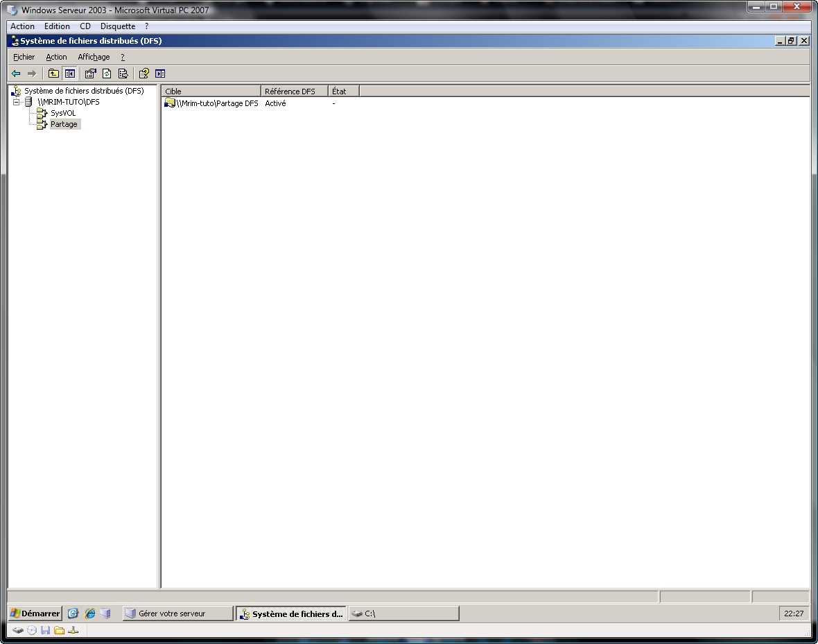Go up one level with folder icon
818x644 pixels.
[53, 73]
